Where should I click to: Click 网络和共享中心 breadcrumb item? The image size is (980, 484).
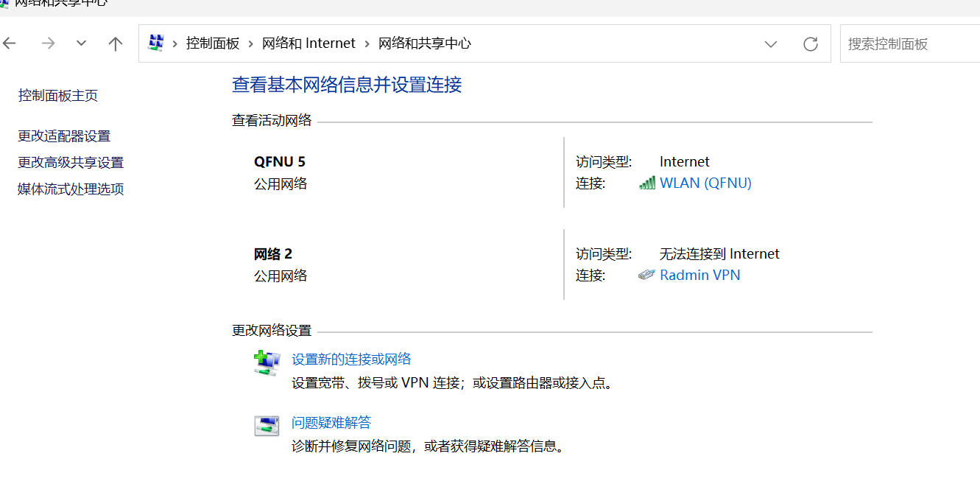click(425, 43)
